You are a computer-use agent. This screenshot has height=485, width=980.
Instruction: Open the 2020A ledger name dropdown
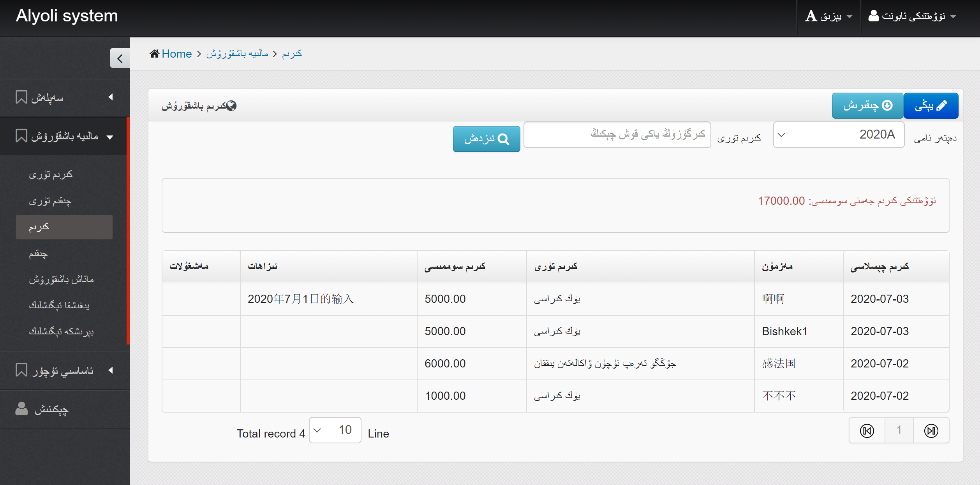tap(838, 135)
